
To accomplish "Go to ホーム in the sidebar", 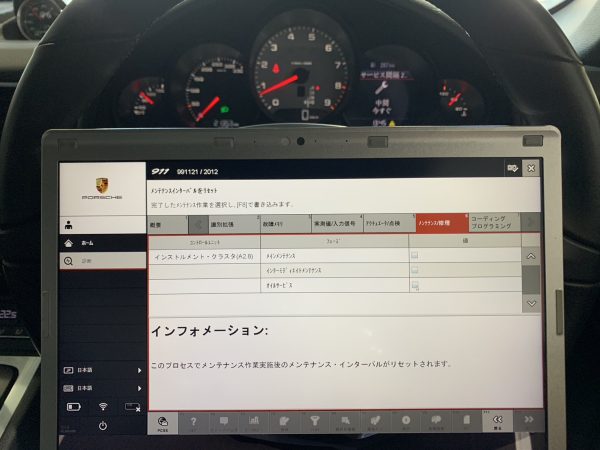I will (103, 243).
